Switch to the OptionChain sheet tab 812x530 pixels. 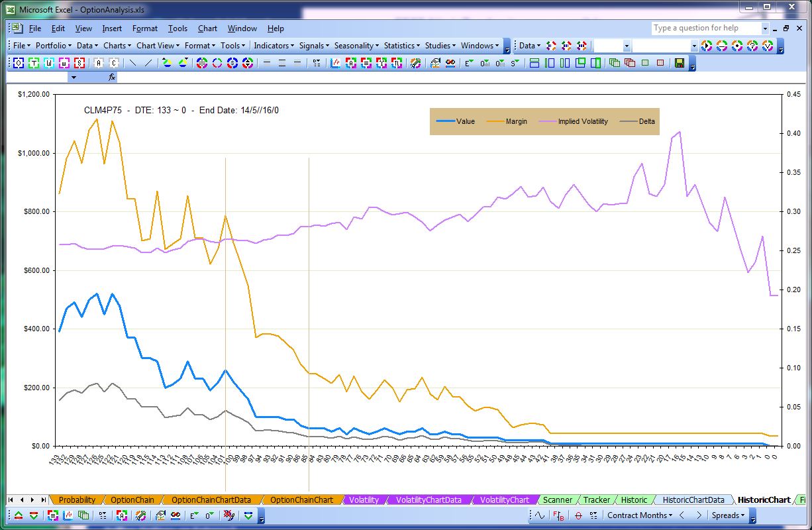click(132, 500)
